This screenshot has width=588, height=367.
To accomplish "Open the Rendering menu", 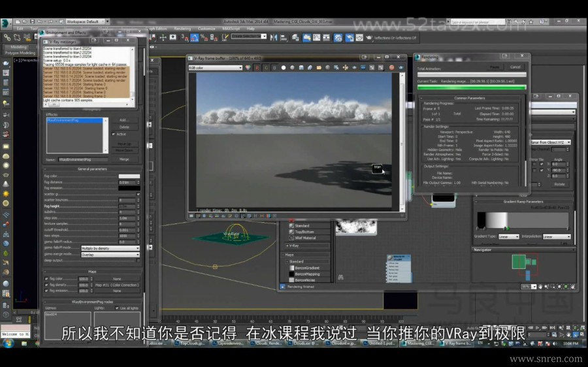I will pos(183,29).
